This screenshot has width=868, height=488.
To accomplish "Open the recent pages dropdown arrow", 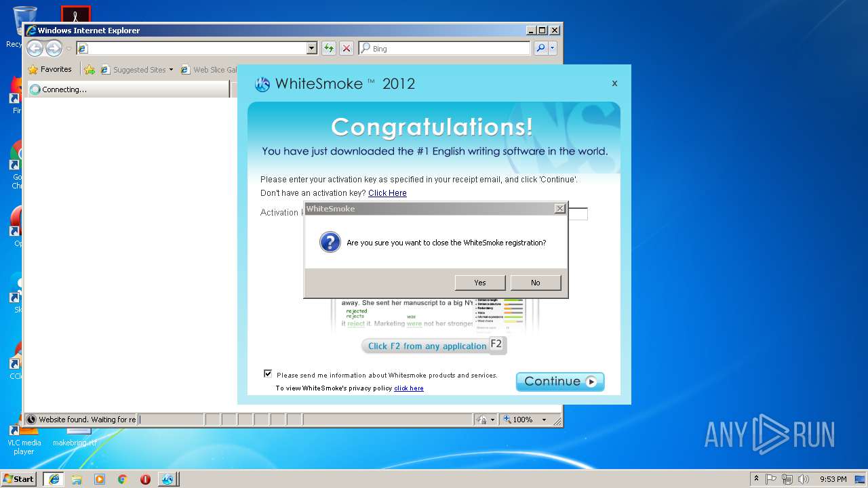I will 68,49.
